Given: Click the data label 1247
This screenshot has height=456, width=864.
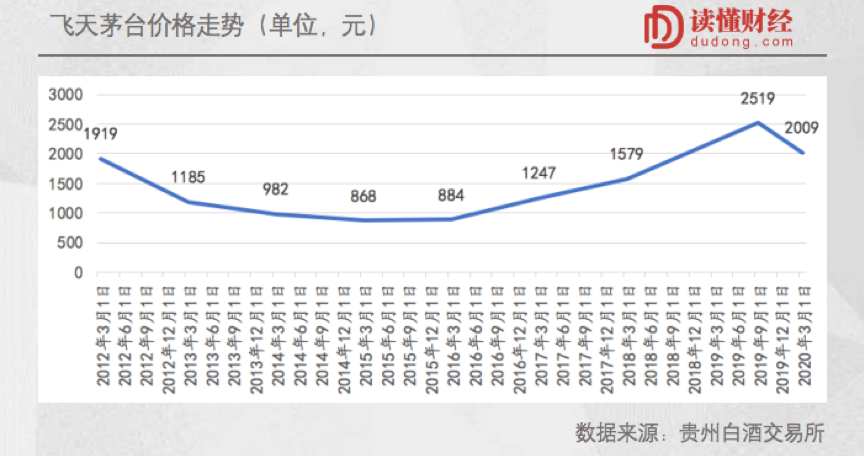Looking at the screenshot, I should (539, 173).
